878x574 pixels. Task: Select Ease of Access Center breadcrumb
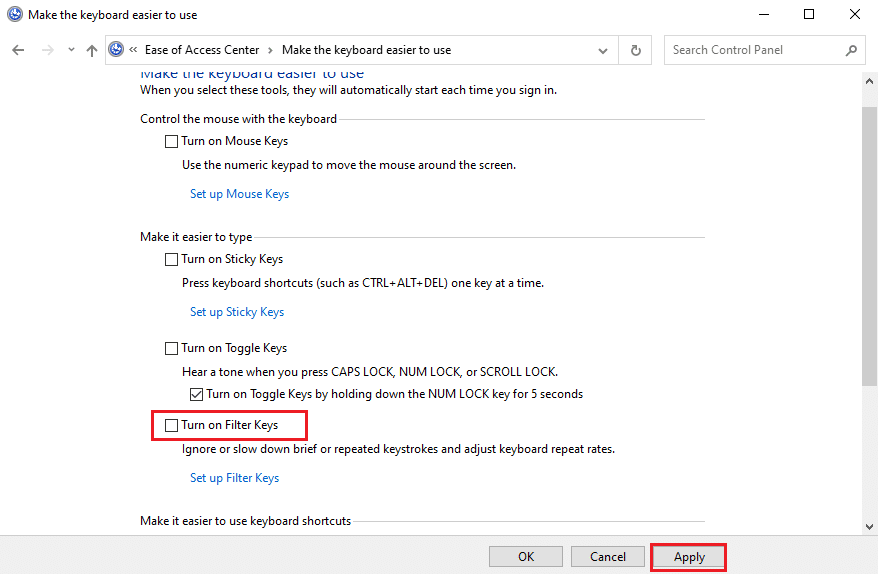tap(201, 50)
